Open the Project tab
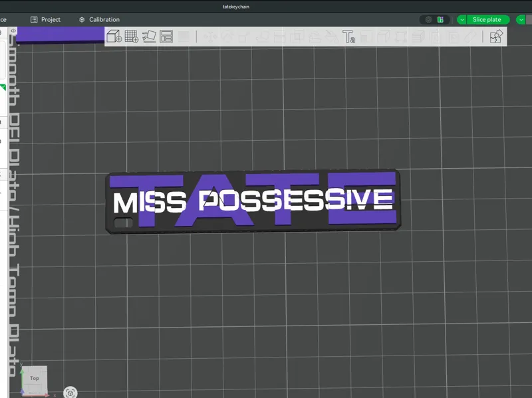The width and height of the screenshot is (532, 398). [45, 20]
